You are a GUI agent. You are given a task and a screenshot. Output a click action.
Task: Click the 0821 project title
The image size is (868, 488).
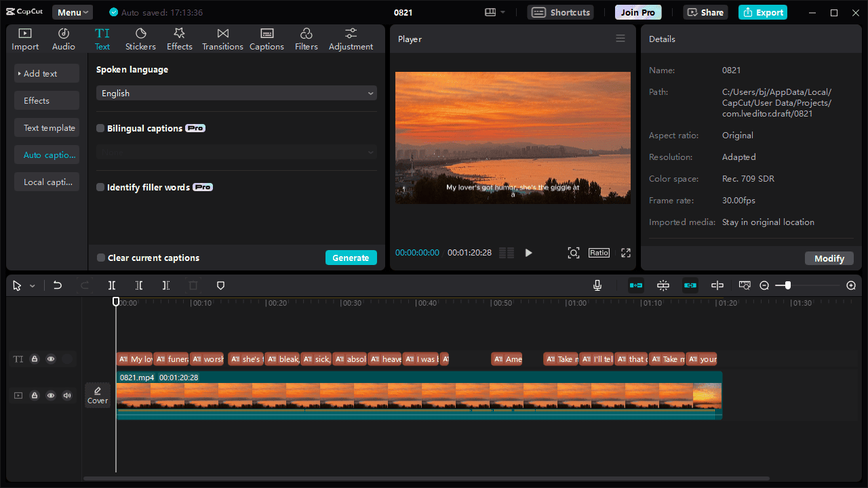coord(403,12)
